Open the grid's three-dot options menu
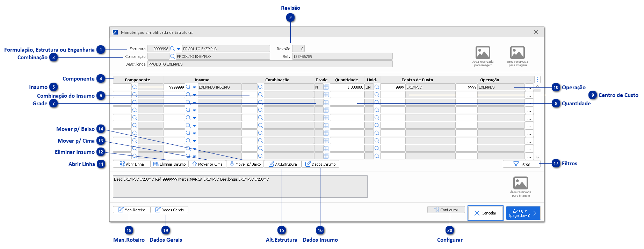The height and width of the screenshot is (249, 644). tap(537, 80)
